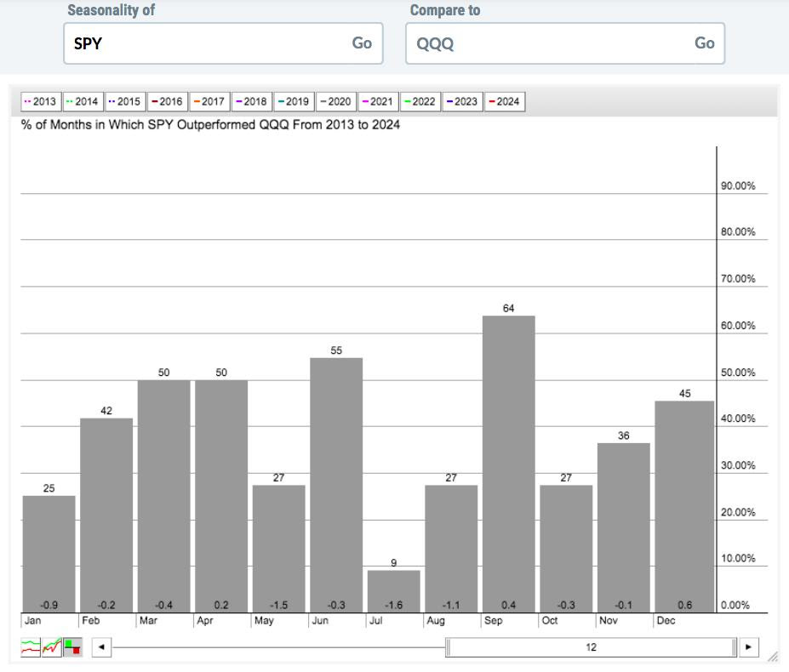
Task: Click the left handle of range slider
Action: (448, 646)
